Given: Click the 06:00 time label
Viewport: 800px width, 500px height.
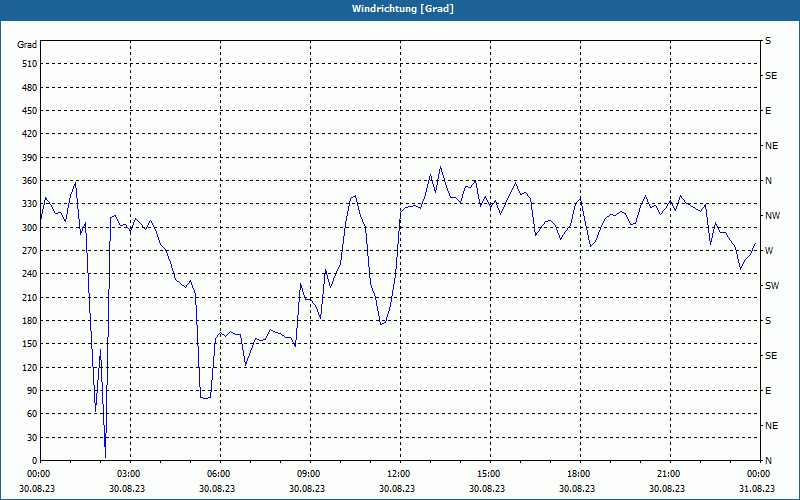Looking at the screenshot, I should click(220, 474).
